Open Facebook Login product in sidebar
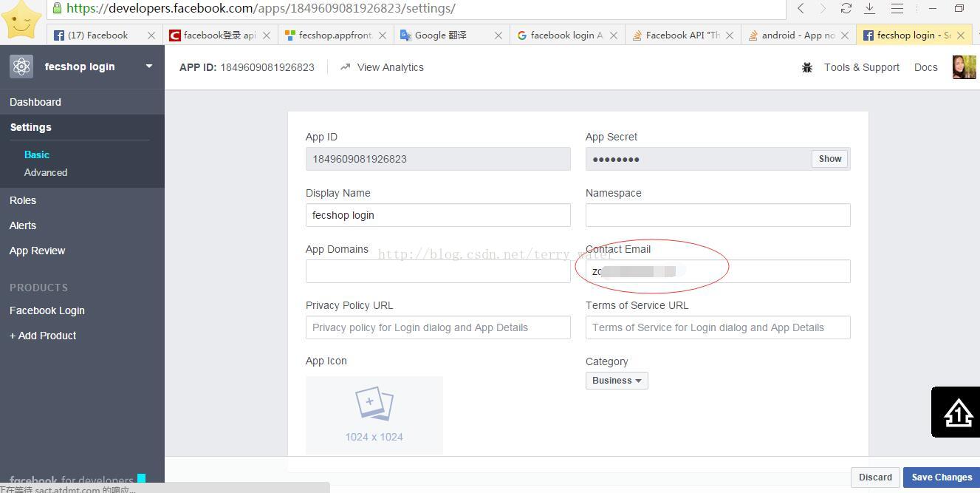 47,310
